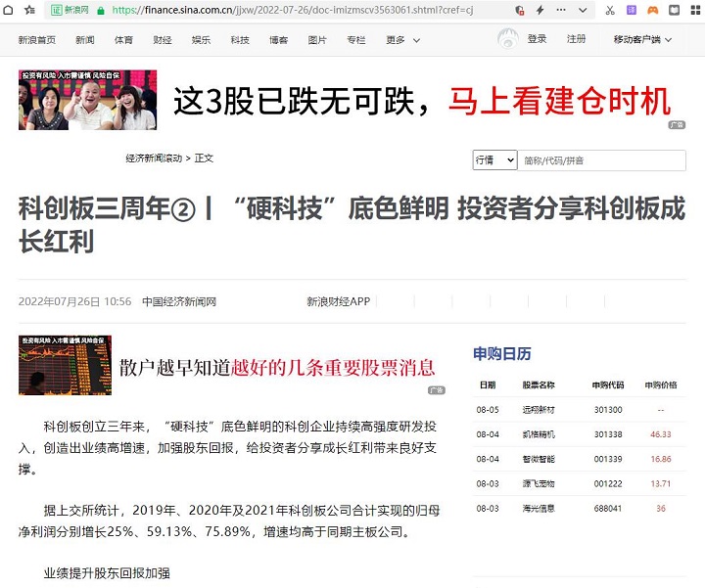Click the bookmark star icon left of address
705x588 pixels.
(30, 10)
